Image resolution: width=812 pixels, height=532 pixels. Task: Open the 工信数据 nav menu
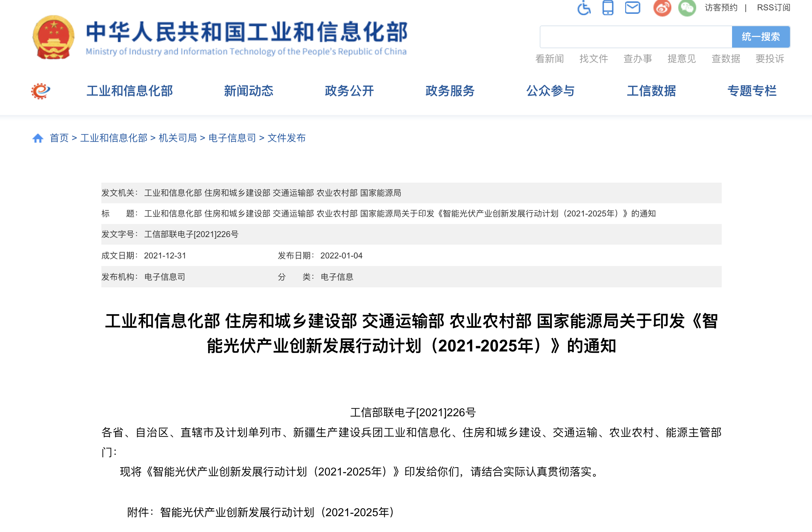pyautogui.click(x=651, y=91)
